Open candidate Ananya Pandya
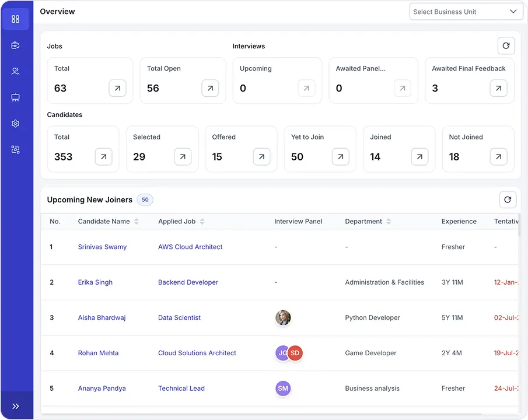Screen dimensions: 528x420 (102, 388)
